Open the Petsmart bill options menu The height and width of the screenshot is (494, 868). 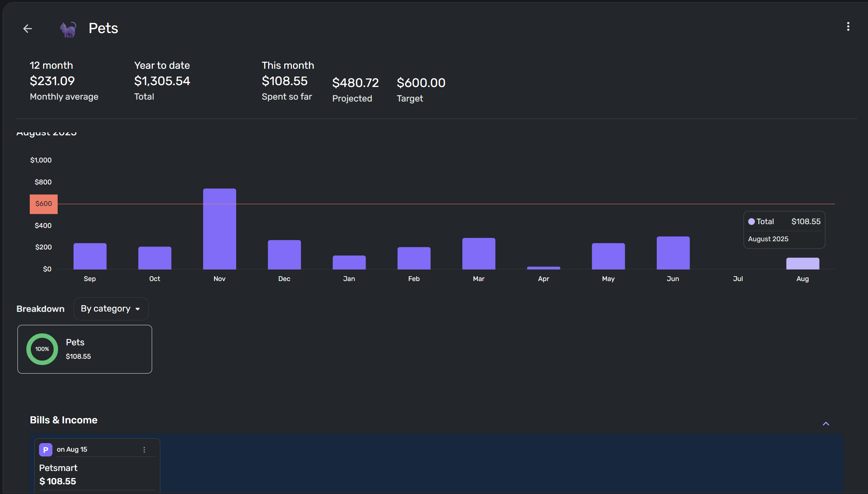(144, 450)
